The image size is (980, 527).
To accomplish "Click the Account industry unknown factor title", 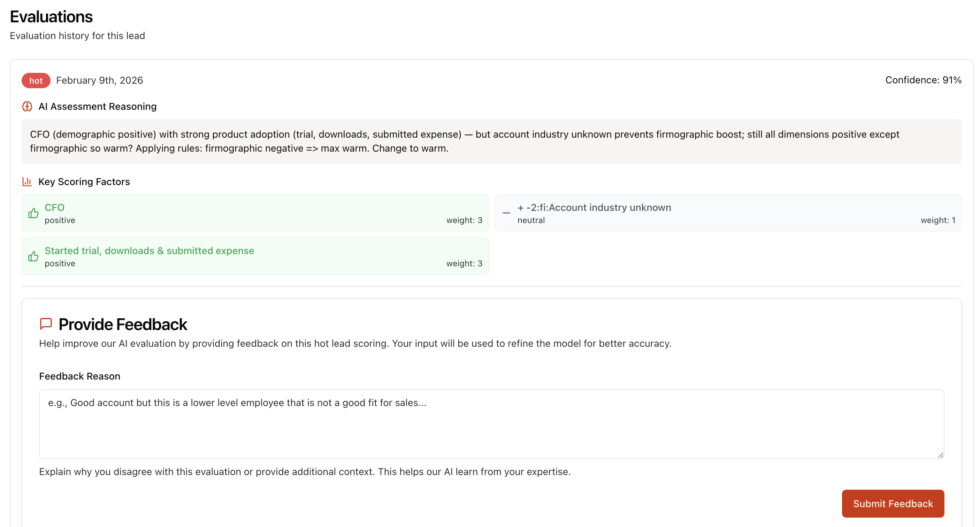I will pyautogui.click(x=594, y=207).
